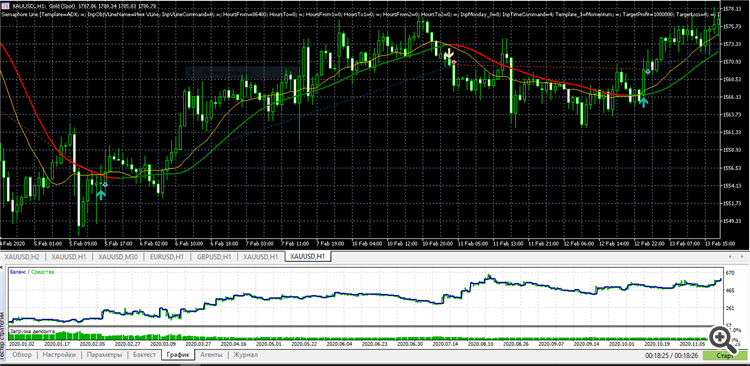Viewport: 750px width, 366px height.
Task: Select the blue entry marker above the 5 Feb buy arrow
Action: (x=105, y=185)
